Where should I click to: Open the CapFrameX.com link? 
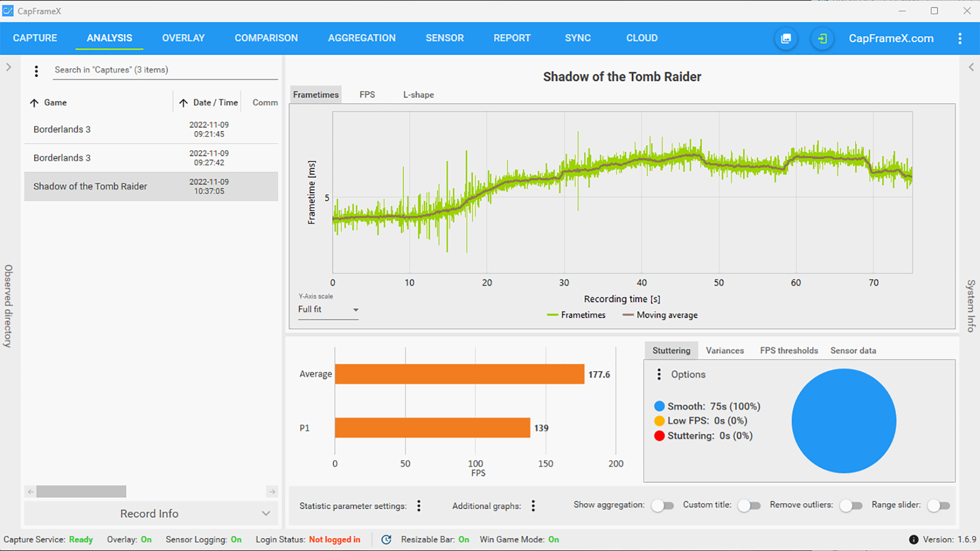(x=891, y=38)
